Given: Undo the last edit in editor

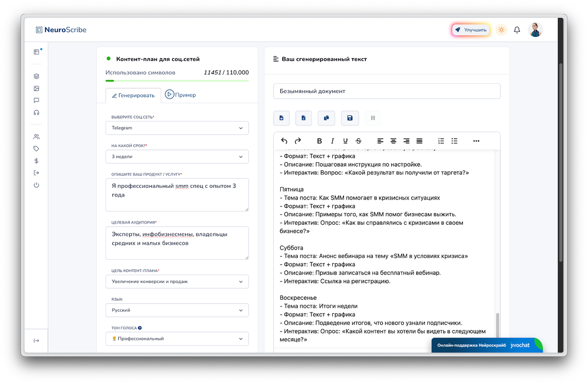Looking at the screenshot, I should pos(284,141).
